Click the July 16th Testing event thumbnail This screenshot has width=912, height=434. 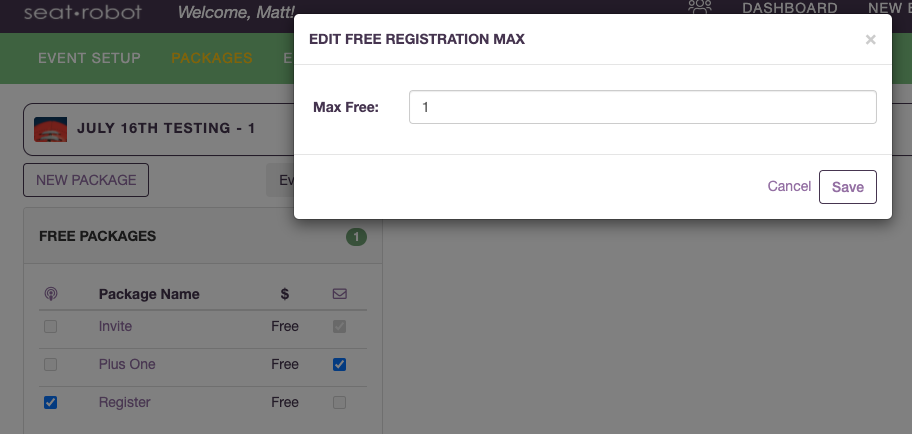pos(51,129)
